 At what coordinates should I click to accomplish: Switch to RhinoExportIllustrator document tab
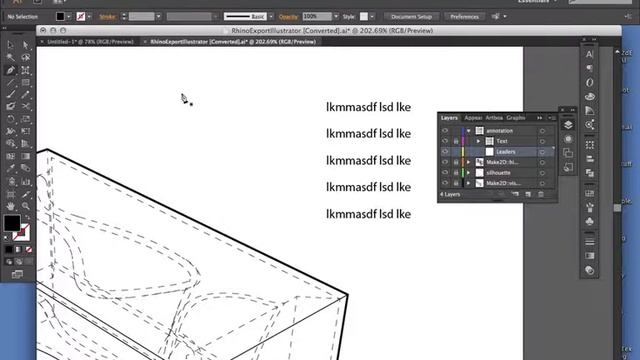(233, 42)
